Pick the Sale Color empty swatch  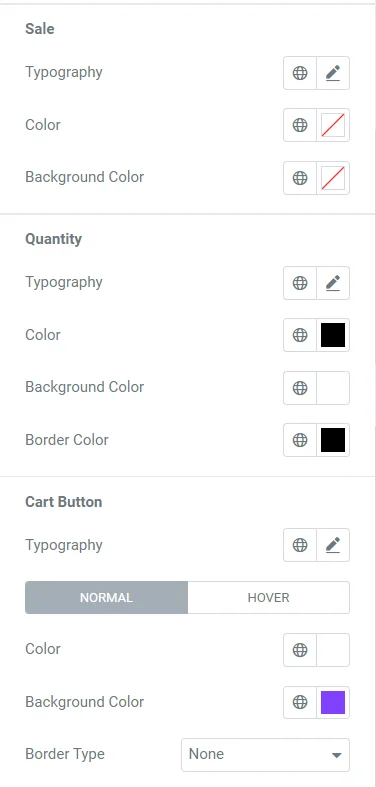click(x=333, y=125)
